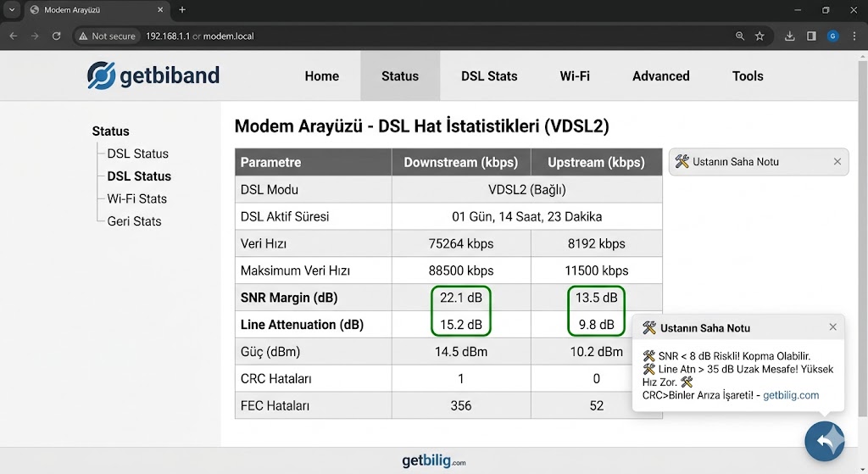Click the page vertical scrollbar

862,238
